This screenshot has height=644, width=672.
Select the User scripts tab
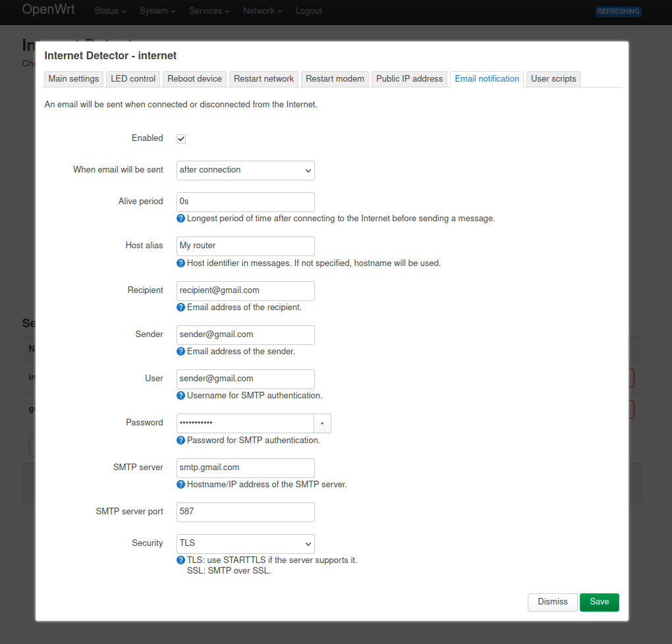click(x=553, y=79)
